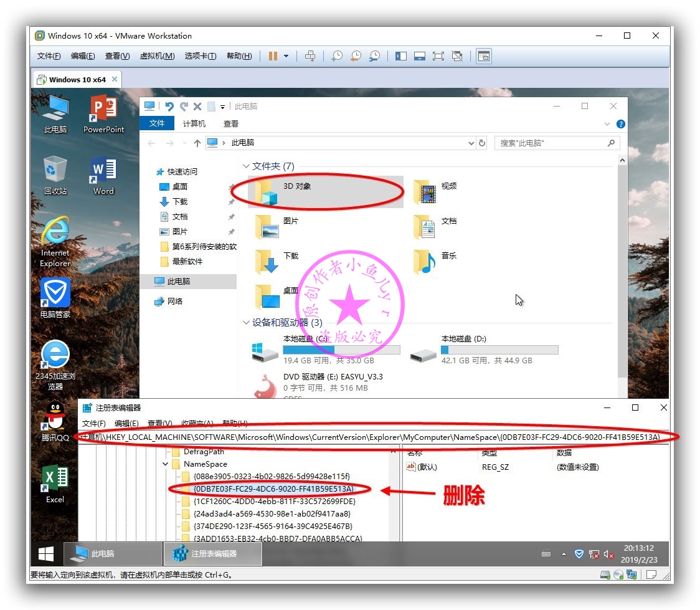The width and height of the screenshot is (700, 610).
Task: Click the 电脑管家 desktop icon
Action: pos(55,297)
